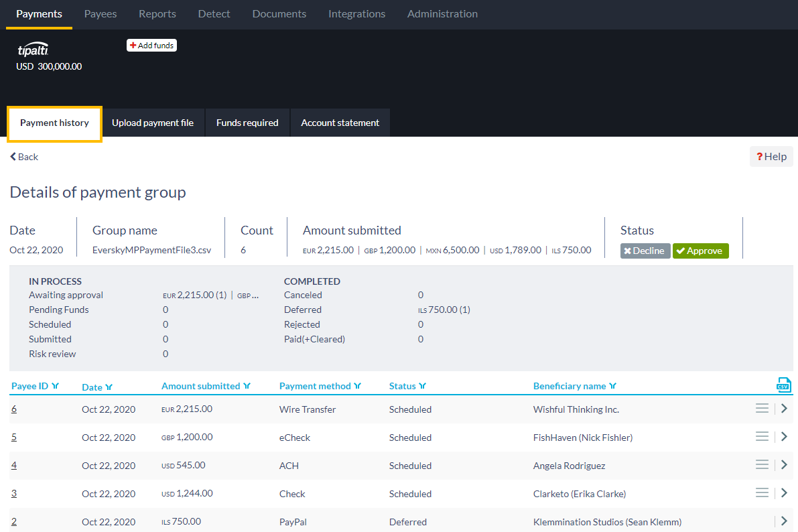The image size is (798, 532).
Task: Switch to Upload payment file tab
Action: click(x=153, y=123)
